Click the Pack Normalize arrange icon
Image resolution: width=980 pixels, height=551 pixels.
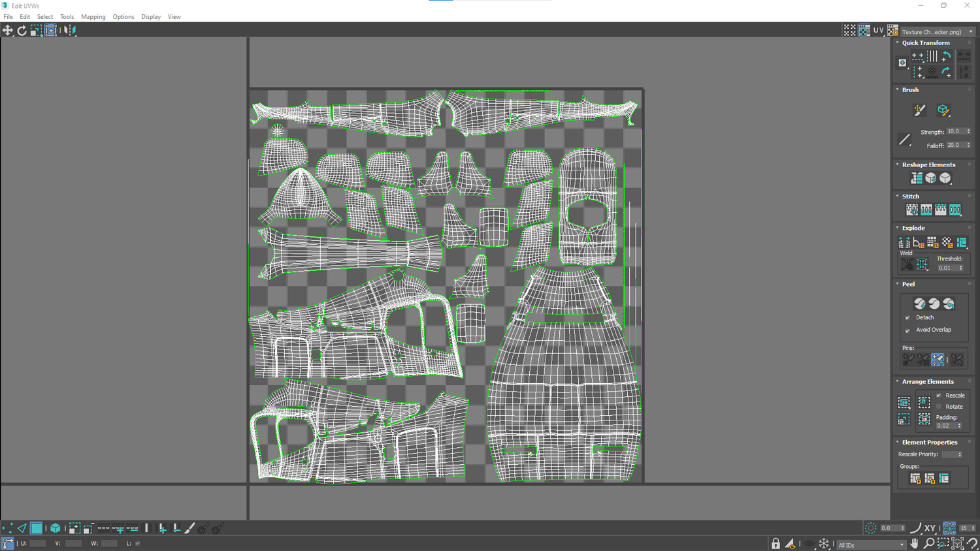pos(924,403)
